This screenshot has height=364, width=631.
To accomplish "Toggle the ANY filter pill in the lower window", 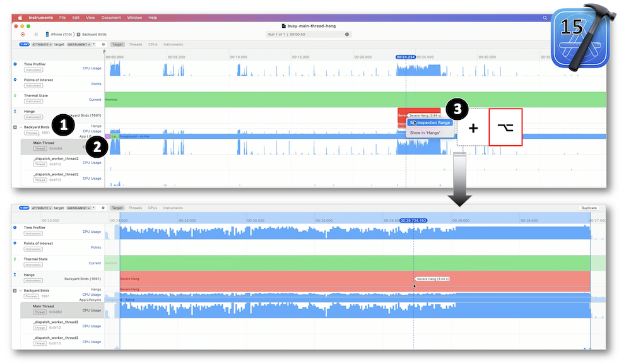I will click(24, 208).
